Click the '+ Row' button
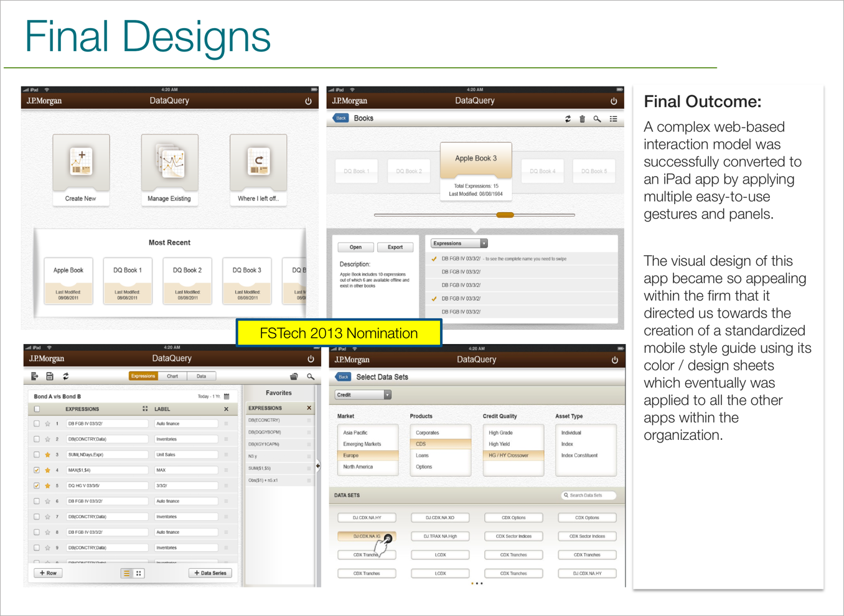 coord(49,574)
